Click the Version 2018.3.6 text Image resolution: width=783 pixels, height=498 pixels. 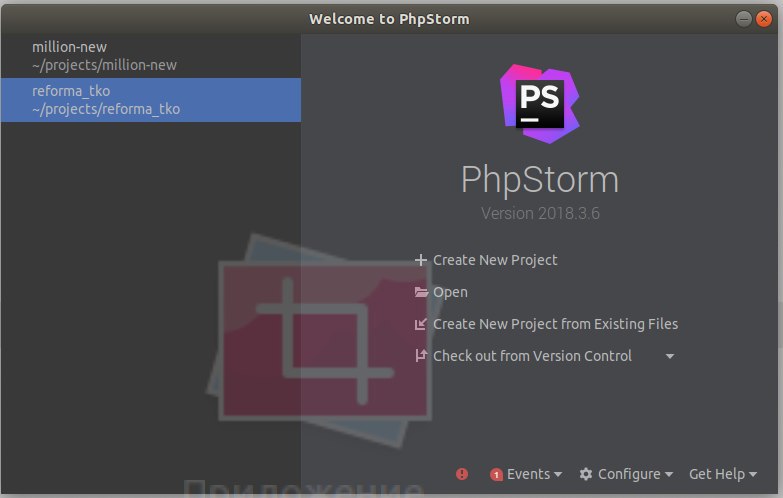pos(540,214)
